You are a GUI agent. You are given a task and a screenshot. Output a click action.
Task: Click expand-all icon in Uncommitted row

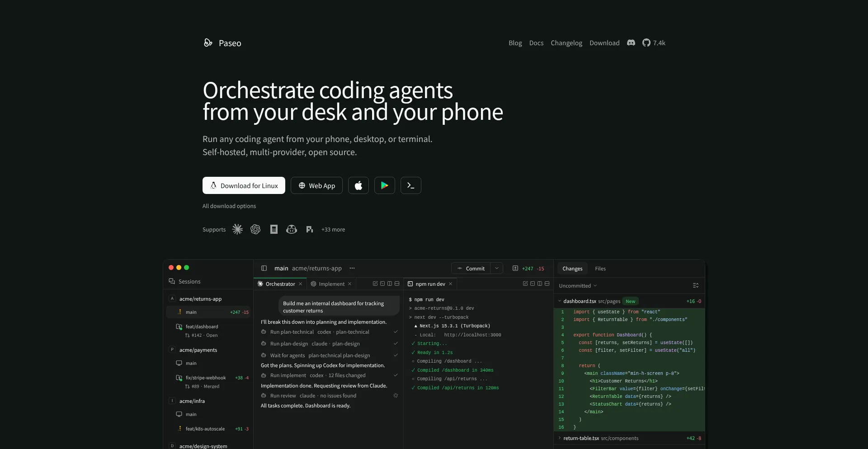pyautogui.click(x=696, y=285)
